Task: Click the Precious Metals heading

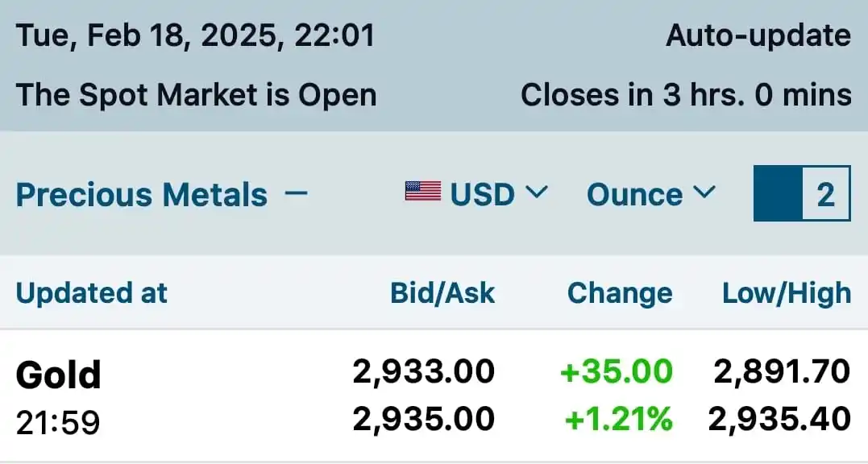Action: click(x=142, y=195)
